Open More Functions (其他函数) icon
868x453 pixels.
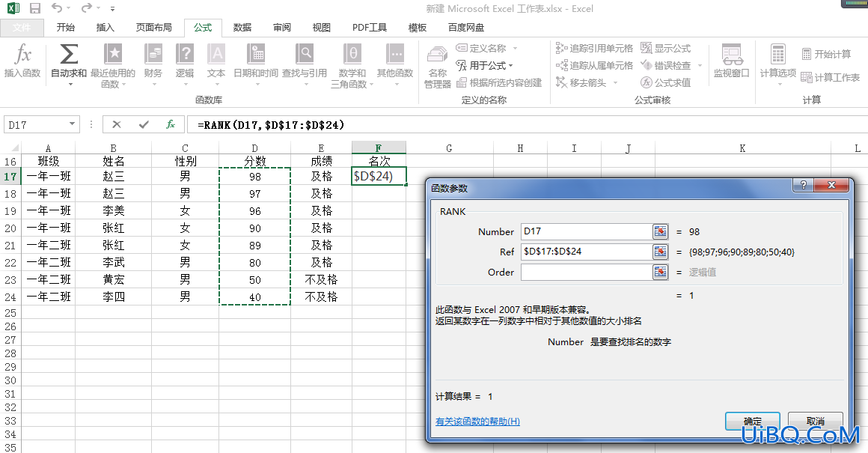click(395, 54)
